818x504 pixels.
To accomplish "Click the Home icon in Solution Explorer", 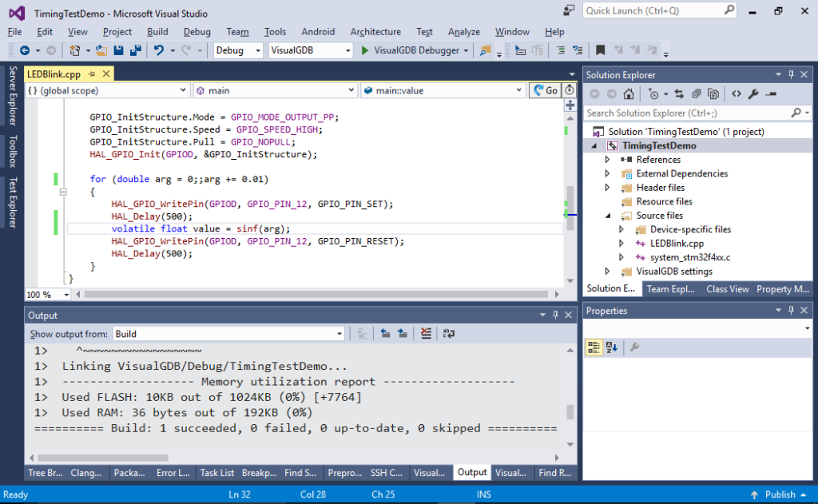I will [x=629, y=94].
